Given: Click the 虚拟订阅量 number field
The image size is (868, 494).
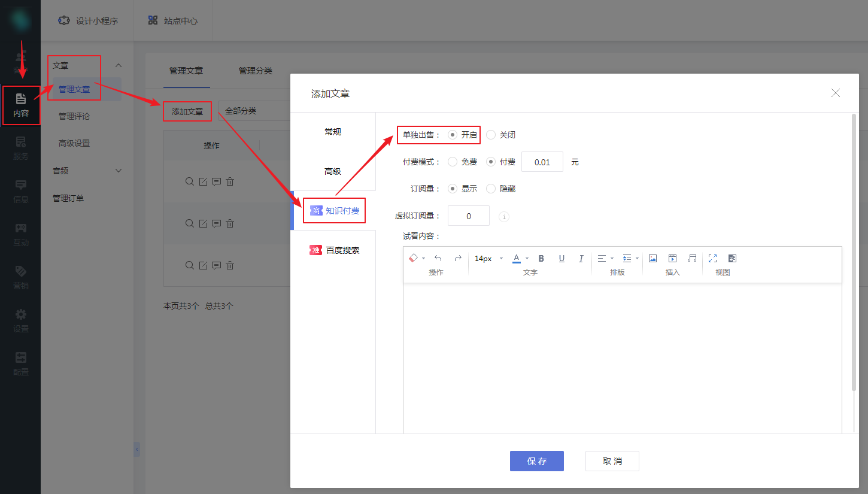Looking at the screenshot, I should pos(469,216).
